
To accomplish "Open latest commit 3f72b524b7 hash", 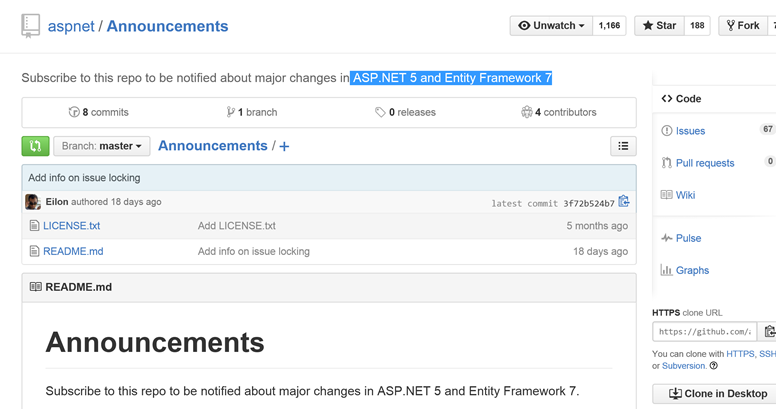I will 589,204.
